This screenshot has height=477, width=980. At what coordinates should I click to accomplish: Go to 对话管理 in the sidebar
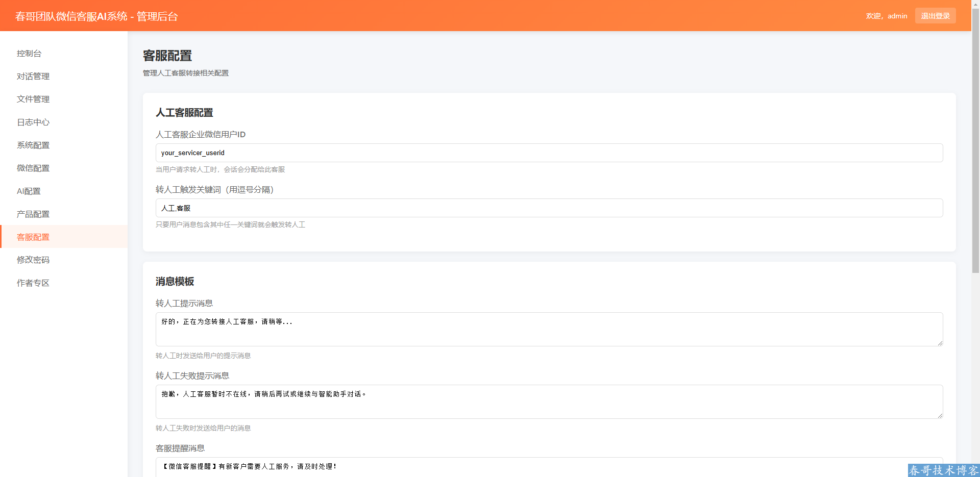[x=33, y=77]
